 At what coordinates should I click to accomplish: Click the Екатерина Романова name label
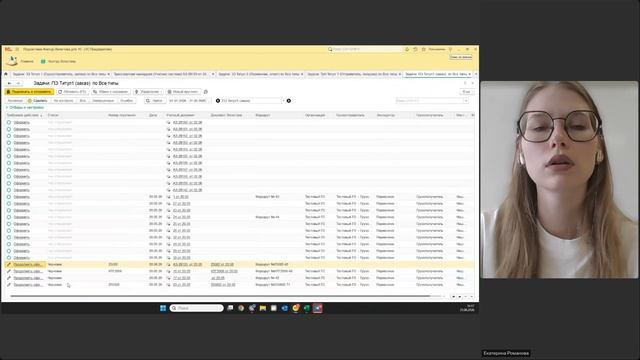tap(506, 353)
